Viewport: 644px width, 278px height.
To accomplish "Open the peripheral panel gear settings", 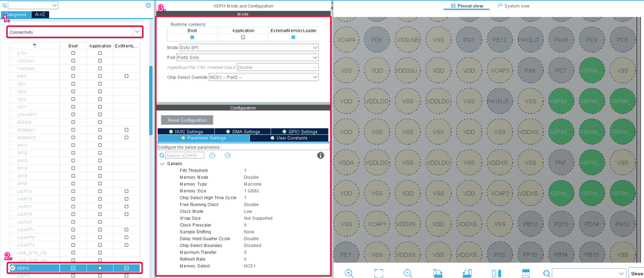I will [148, 5].
